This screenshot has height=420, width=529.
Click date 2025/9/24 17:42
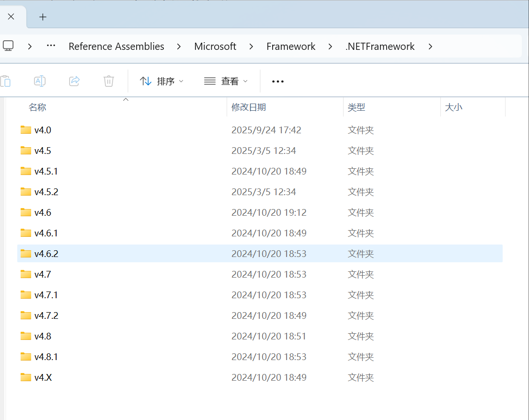tap(266, 130)
